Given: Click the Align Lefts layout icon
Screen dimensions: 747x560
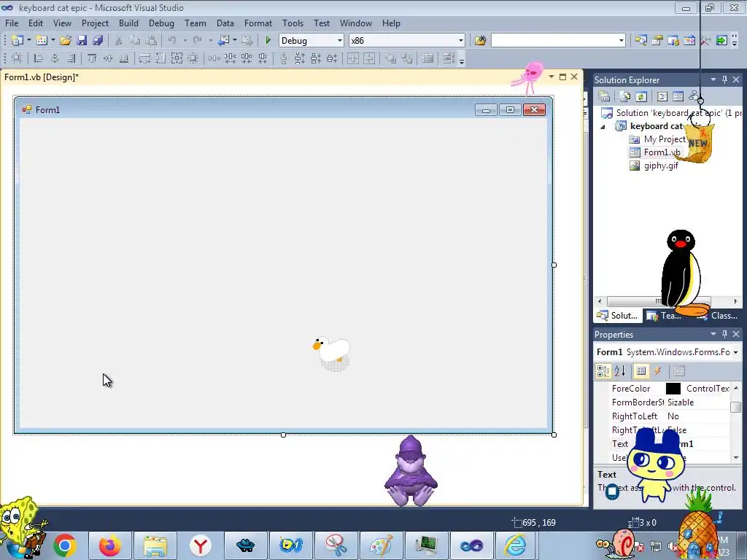Looking at the screenshot, I should tap(39, 58).
